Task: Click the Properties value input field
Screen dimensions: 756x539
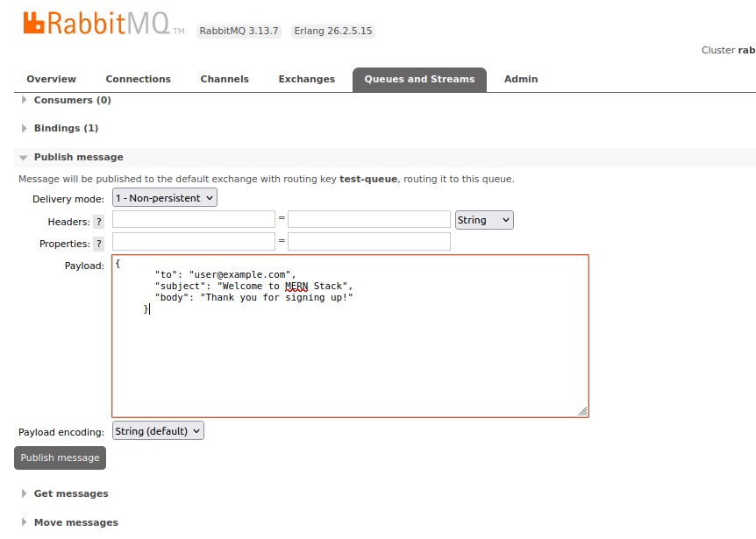Action: point(368,241)
